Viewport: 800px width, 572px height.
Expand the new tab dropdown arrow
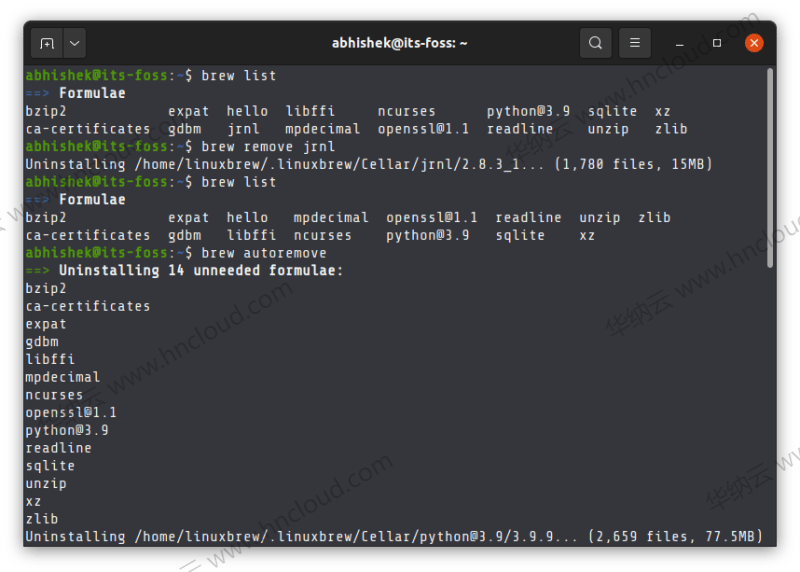tap(74, 43)
